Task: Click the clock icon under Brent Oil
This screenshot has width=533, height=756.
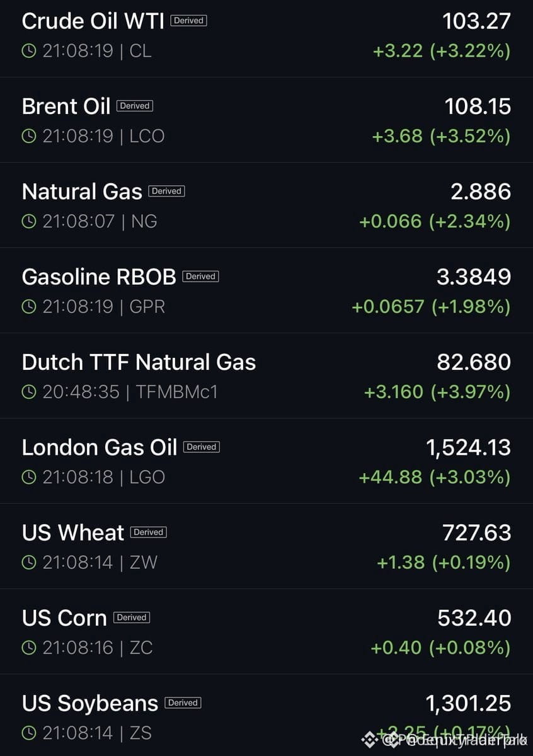Action: 29,135
